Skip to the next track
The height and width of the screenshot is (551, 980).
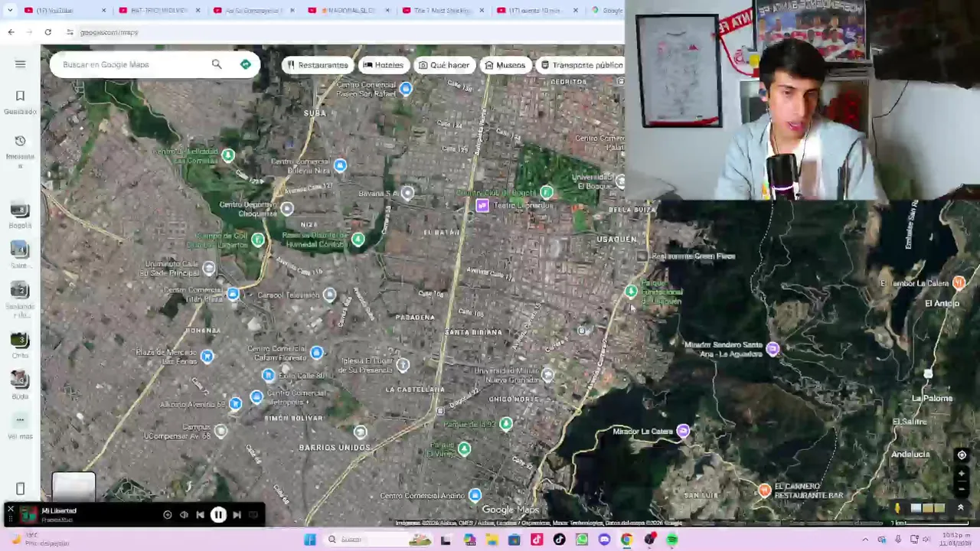(x=237, y=515)
